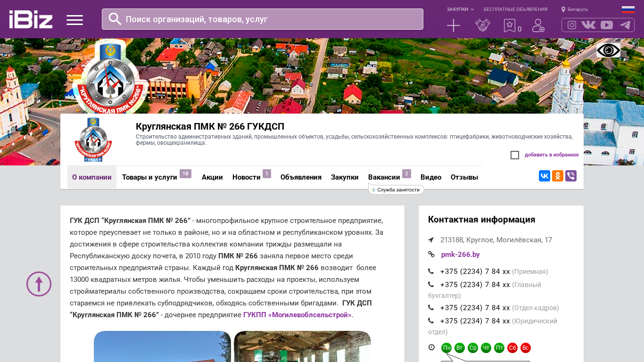Click the user registration icon

(538, 25)
